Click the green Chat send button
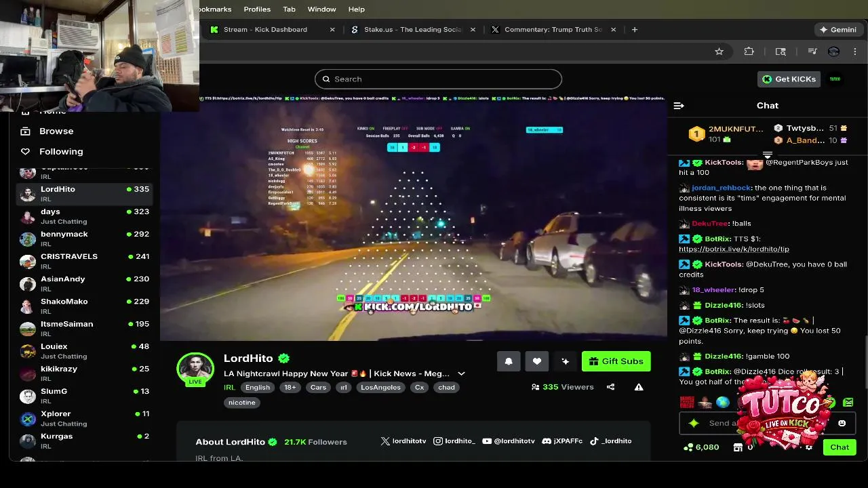Screen dimensions: 868x488 840,447
